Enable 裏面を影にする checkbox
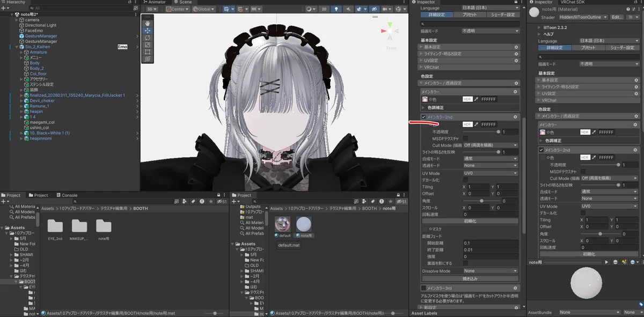This screenshot has width=644, height=317. tap(465, 263)
